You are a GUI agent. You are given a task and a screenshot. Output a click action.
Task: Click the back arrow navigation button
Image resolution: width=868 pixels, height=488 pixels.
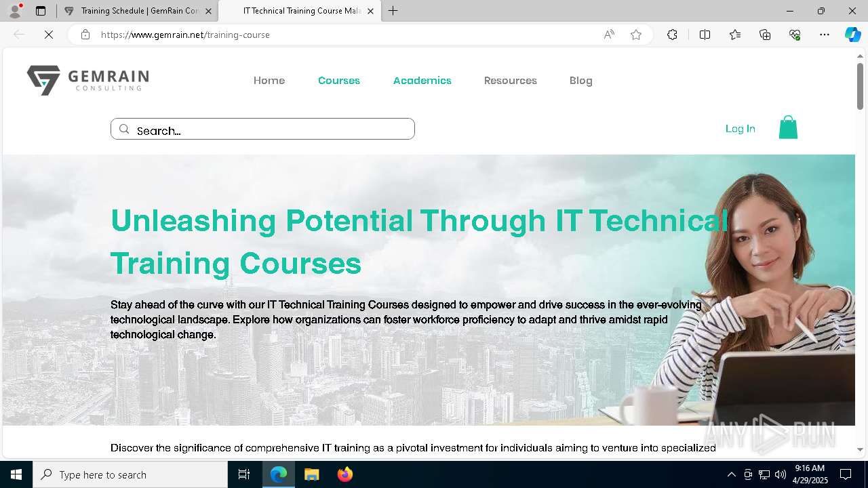pos(19,35)
